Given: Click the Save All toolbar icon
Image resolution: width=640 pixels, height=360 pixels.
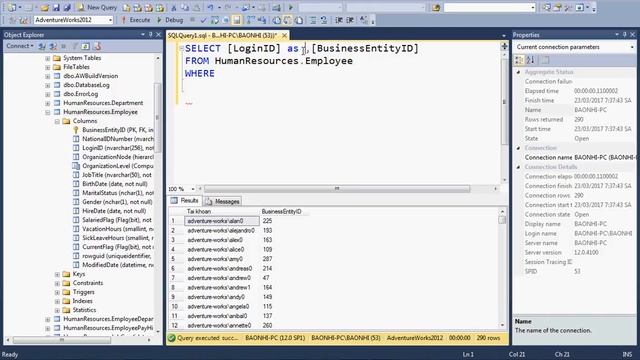Looking at the screenshot, I should pos(67,7).
